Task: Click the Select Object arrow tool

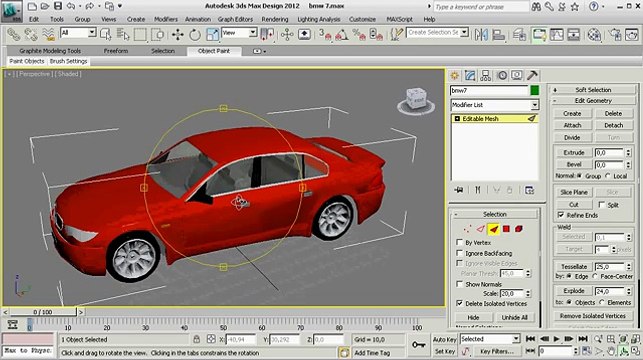Action: point(105,35)
